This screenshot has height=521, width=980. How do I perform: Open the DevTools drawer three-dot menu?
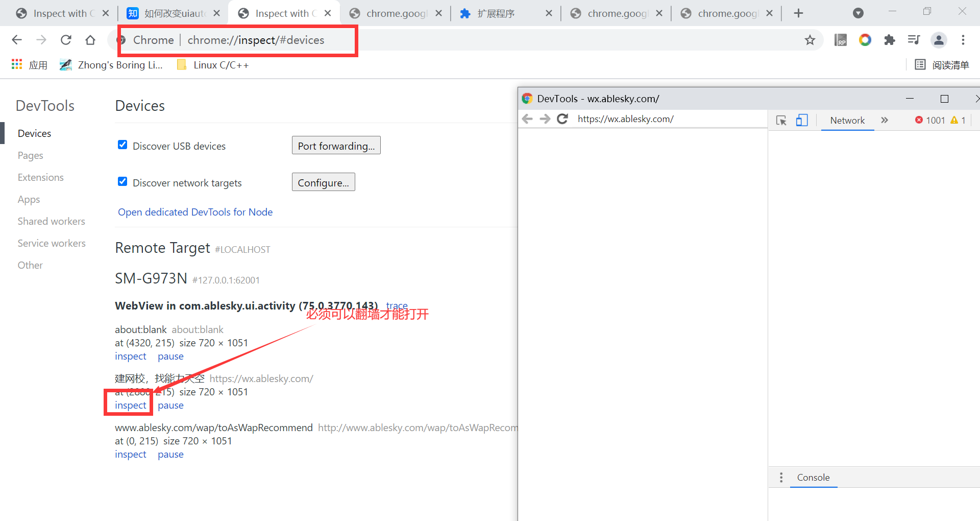[781, 478]
